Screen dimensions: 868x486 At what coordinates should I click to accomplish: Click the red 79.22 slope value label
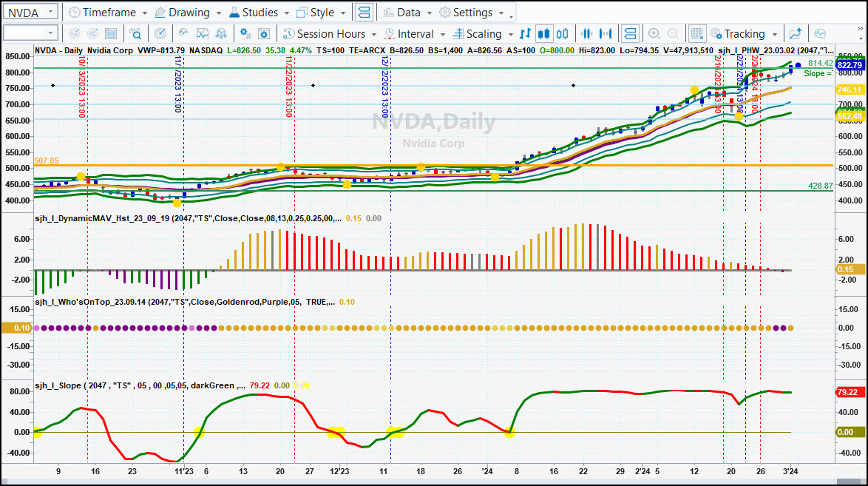[850, 392]
